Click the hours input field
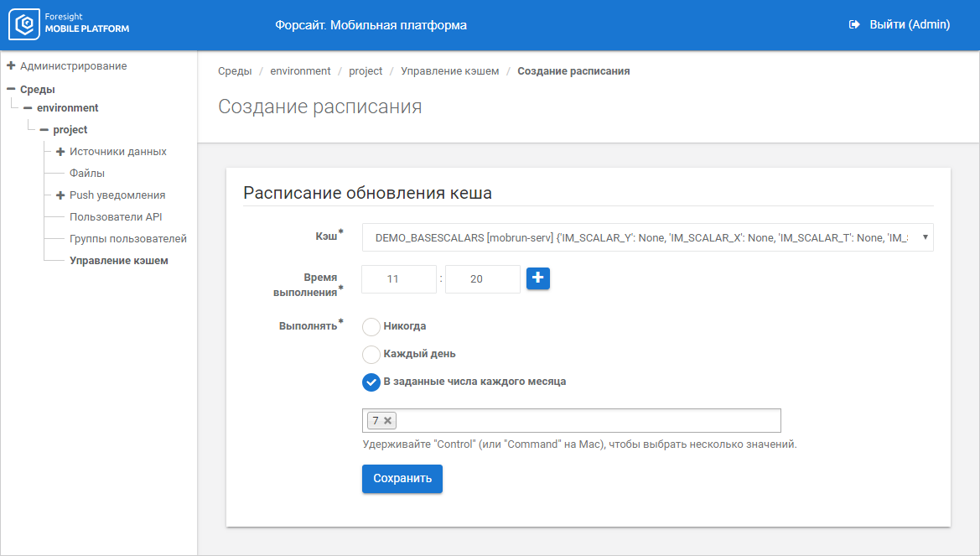Screen dimensions: 980x556 coord(399,279)
